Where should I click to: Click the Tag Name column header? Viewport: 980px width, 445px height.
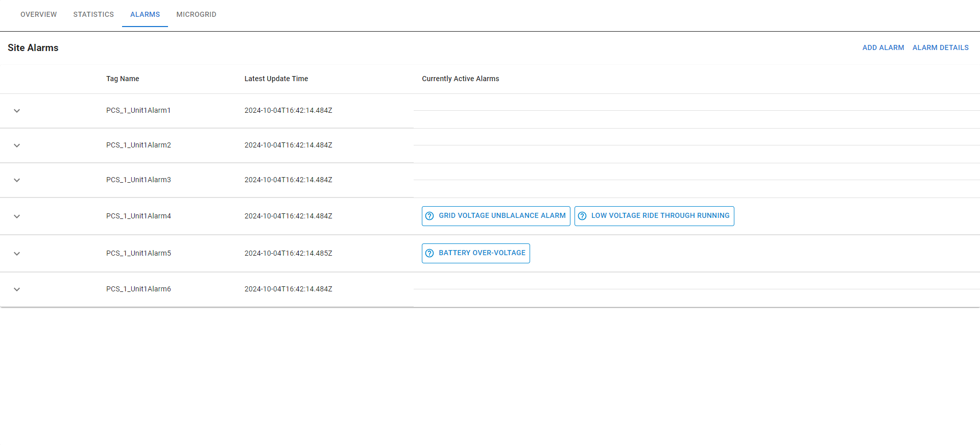(123, 79)
